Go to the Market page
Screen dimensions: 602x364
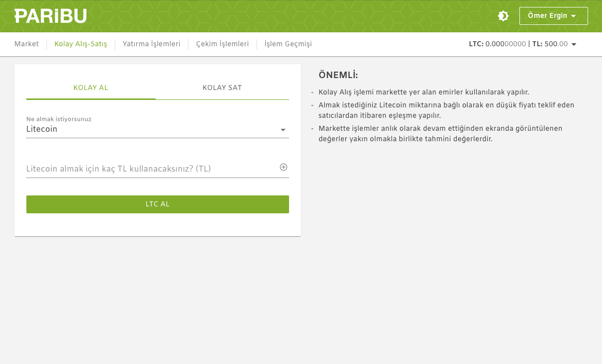[26, 44]
